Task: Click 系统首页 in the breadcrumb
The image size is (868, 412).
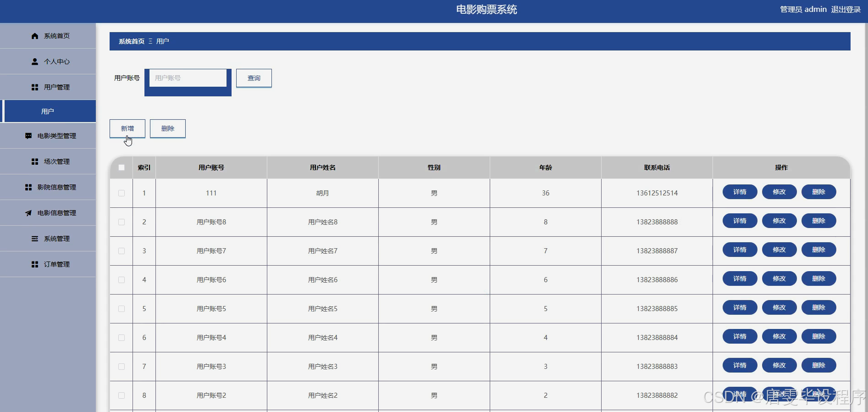Action: (132, 41)
